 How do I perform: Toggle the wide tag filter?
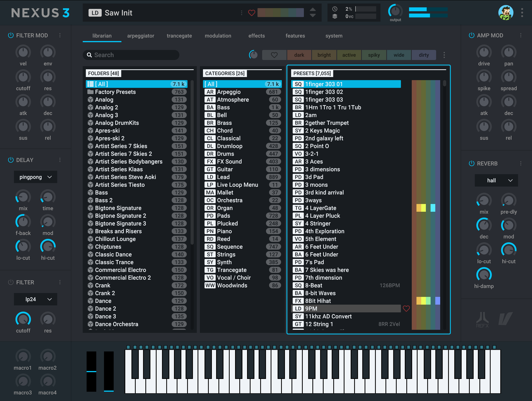pyautogui.click(x=399, y=55)
